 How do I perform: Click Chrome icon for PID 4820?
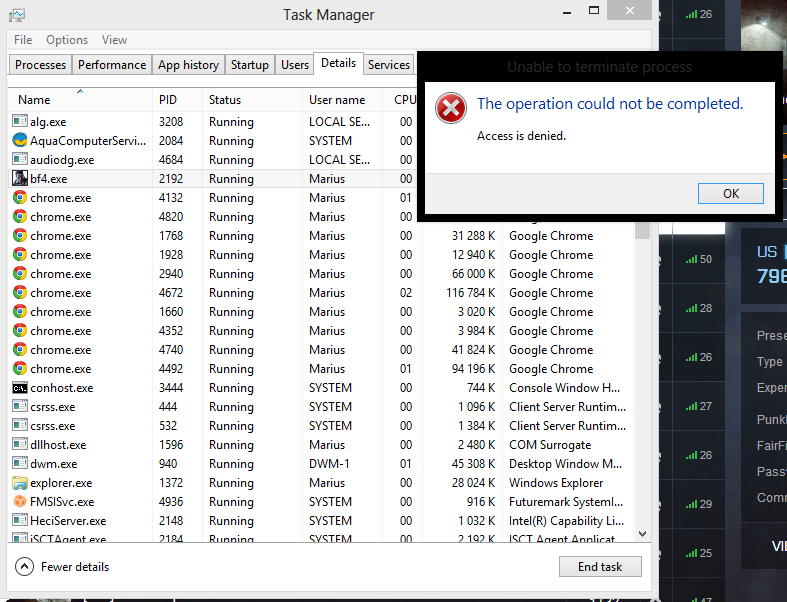pos(20,216)
